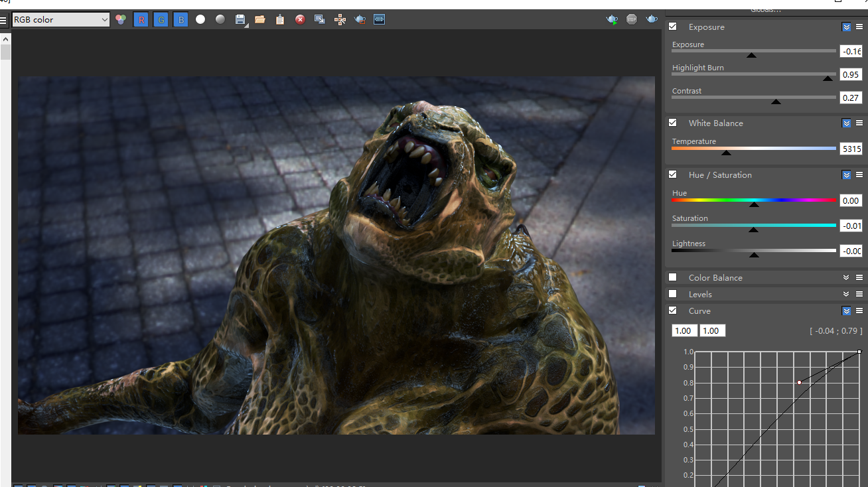Open the frame buffer hamburger menu
The width and height of the screenshot is (868, 487).
(x=4, y=20)
